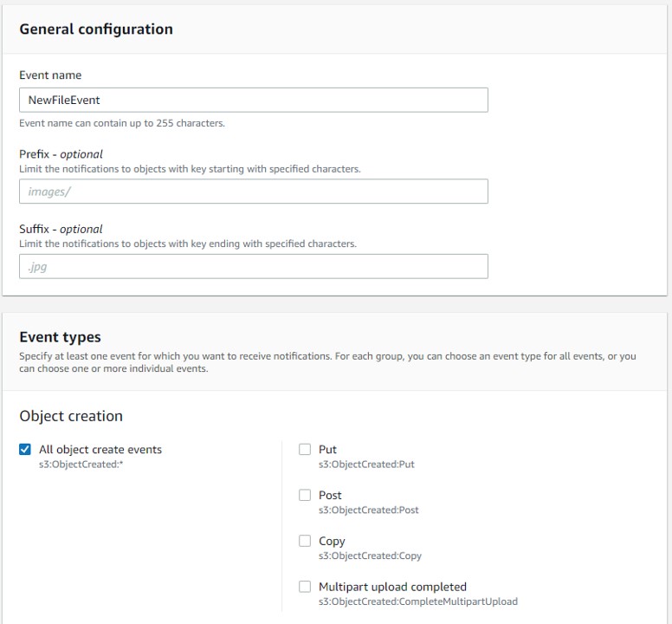
Task: Click the 'Multipart upload completed' label text
Action: (392, 587)
